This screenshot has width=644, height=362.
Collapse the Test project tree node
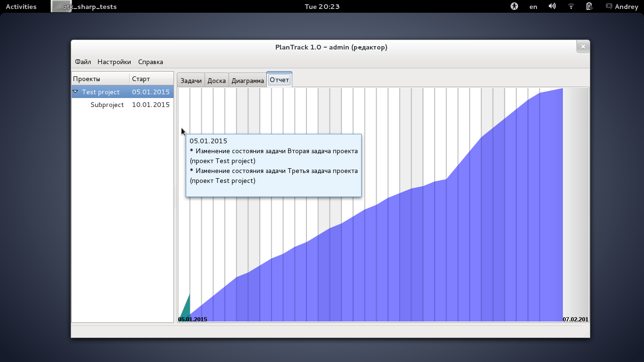75,92
